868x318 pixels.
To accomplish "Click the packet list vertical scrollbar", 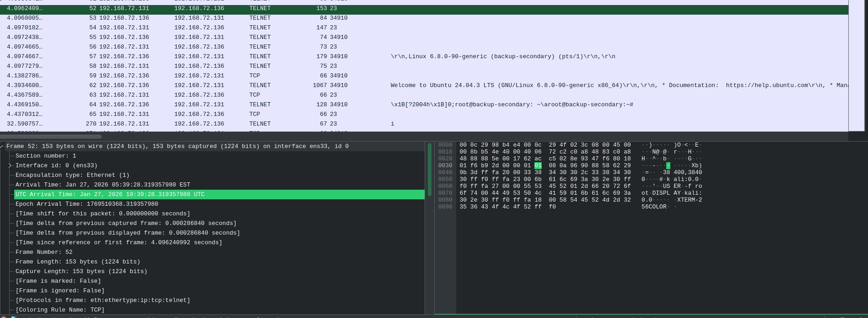I will 857,66.
